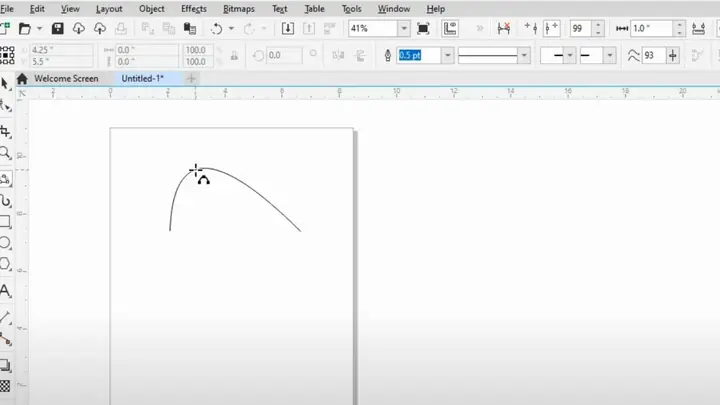The height and width of the screenshot is (405, 720).
Task: Select the Artistic Media tool
Action: pos(6,201)
